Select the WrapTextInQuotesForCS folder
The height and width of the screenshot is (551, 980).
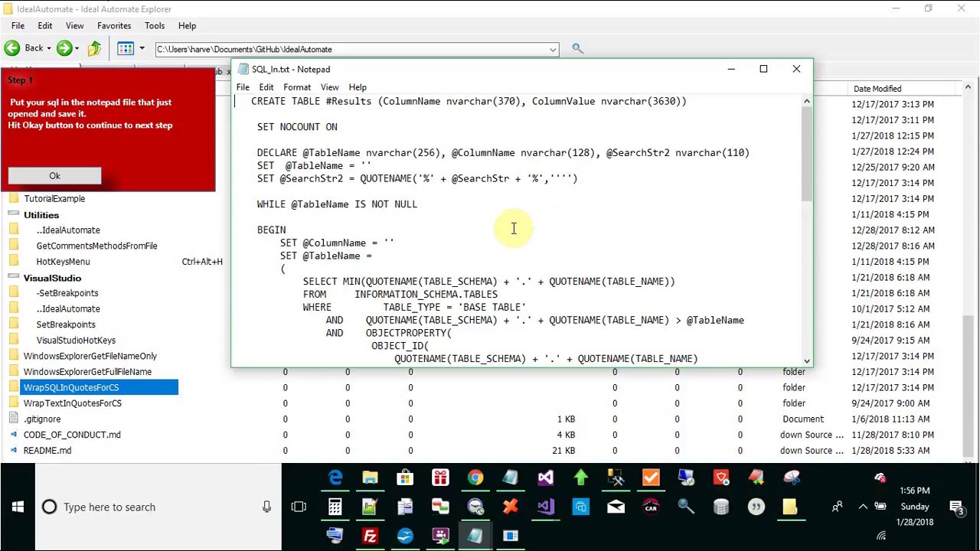[x=72, y=403]
